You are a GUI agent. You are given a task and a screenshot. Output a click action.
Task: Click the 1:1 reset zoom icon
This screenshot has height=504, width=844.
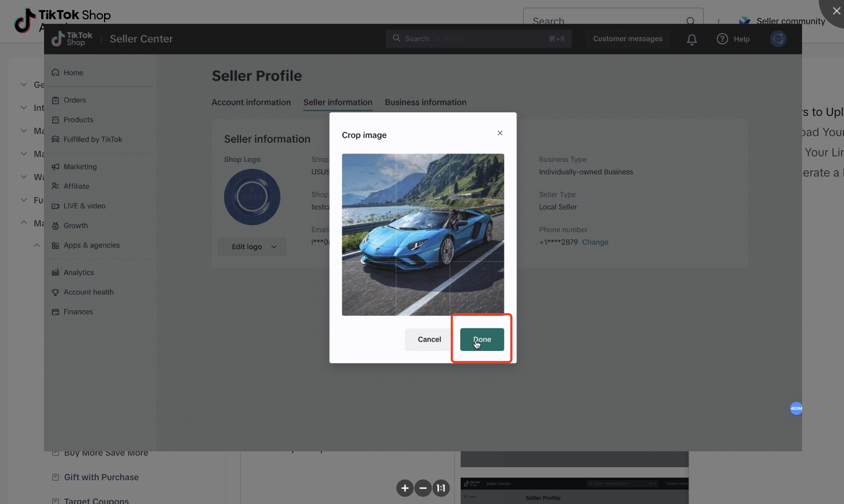pos(441,488)
